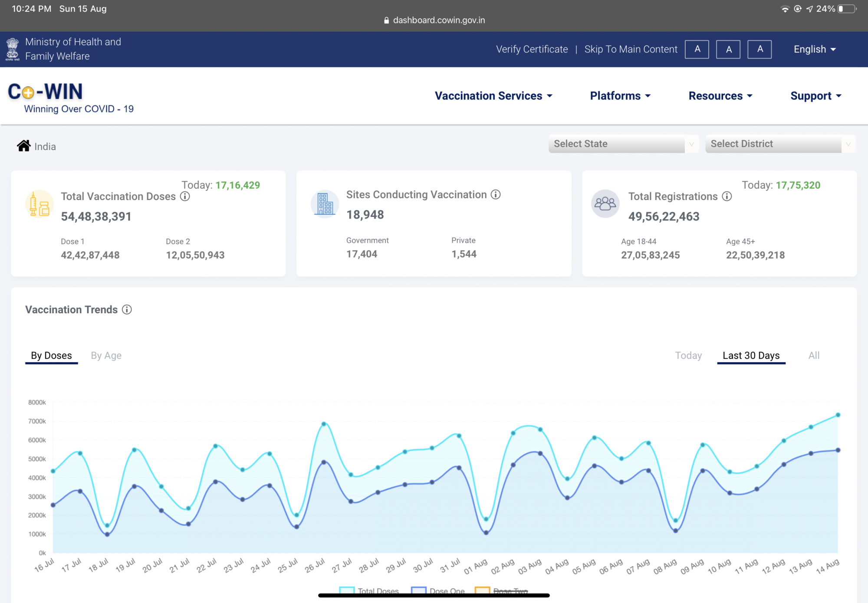Open info icon for Total Registrations
The width and height of the screenshot is (868, 603).
pos(727,197)
